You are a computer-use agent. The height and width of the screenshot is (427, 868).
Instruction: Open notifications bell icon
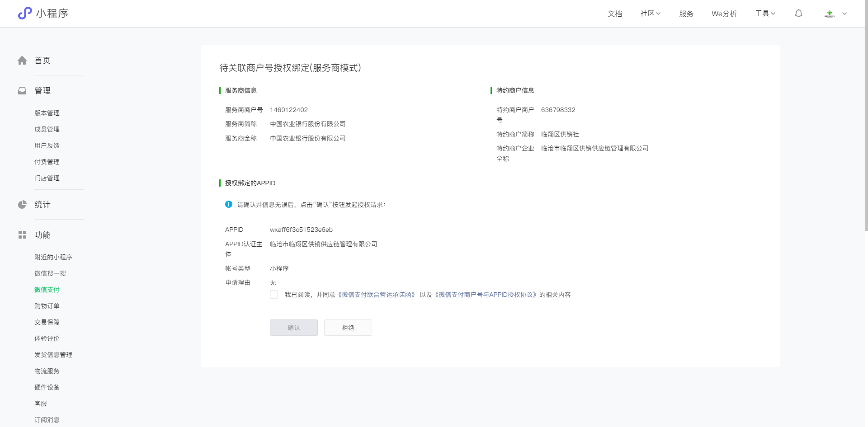tap(799, 14)
